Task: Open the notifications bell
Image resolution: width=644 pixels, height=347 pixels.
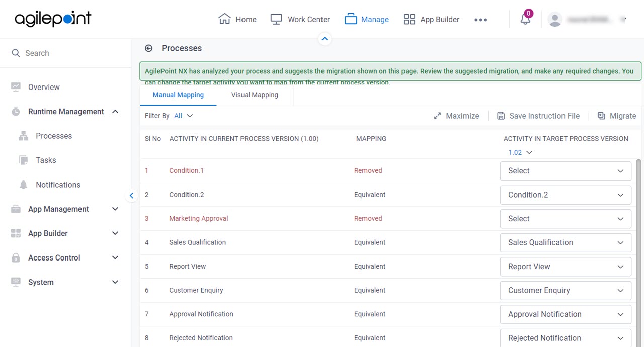Action: point(525,19)
